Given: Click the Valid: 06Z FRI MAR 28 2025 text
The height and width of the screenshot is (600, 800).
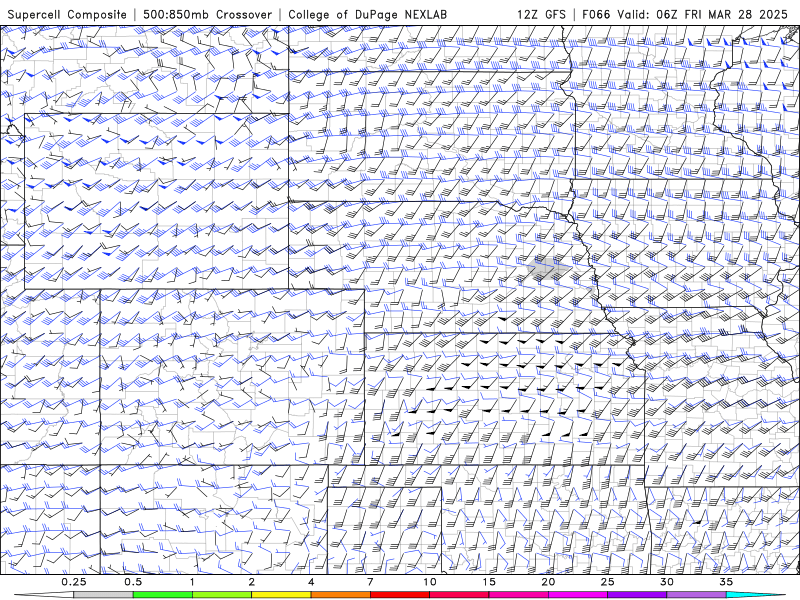Looking at the screenshot, I should pyautogui.click(x=703, y=14).
